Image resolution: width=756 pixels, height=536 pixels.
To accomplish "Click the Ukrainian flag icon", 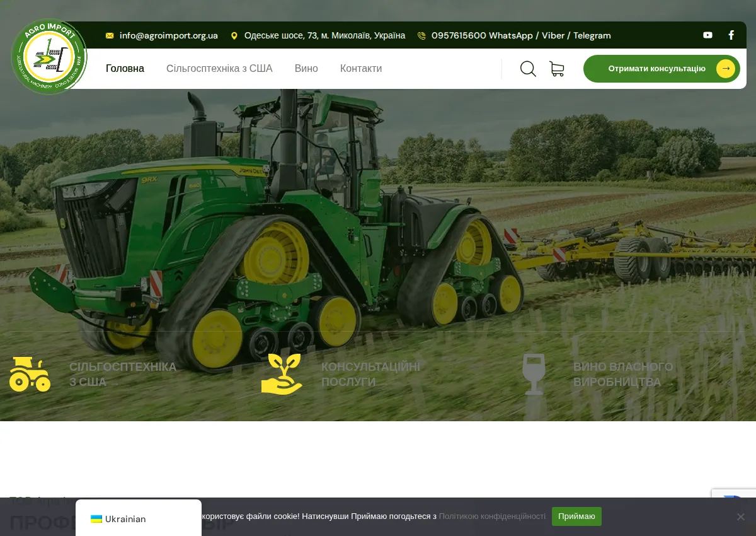I will click(x=96, y=519).
